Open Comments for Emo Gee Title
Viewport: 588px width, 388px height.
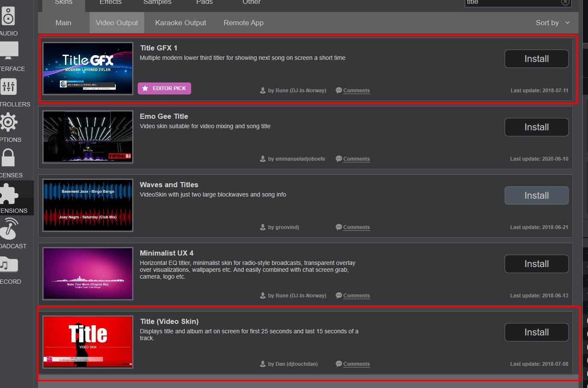356,159
